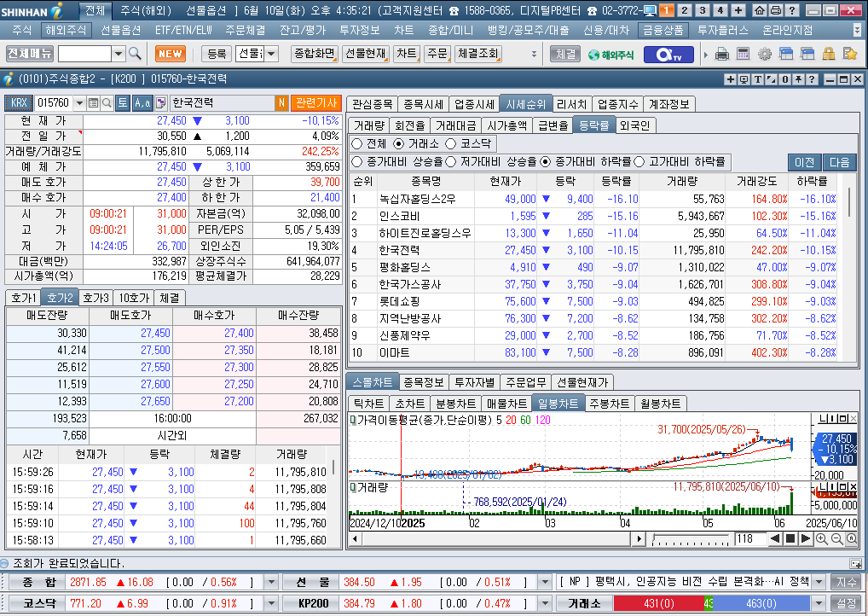The image size is (868, 616).
Task: Switch to virtual screen 2
Action: click(685, 10)
